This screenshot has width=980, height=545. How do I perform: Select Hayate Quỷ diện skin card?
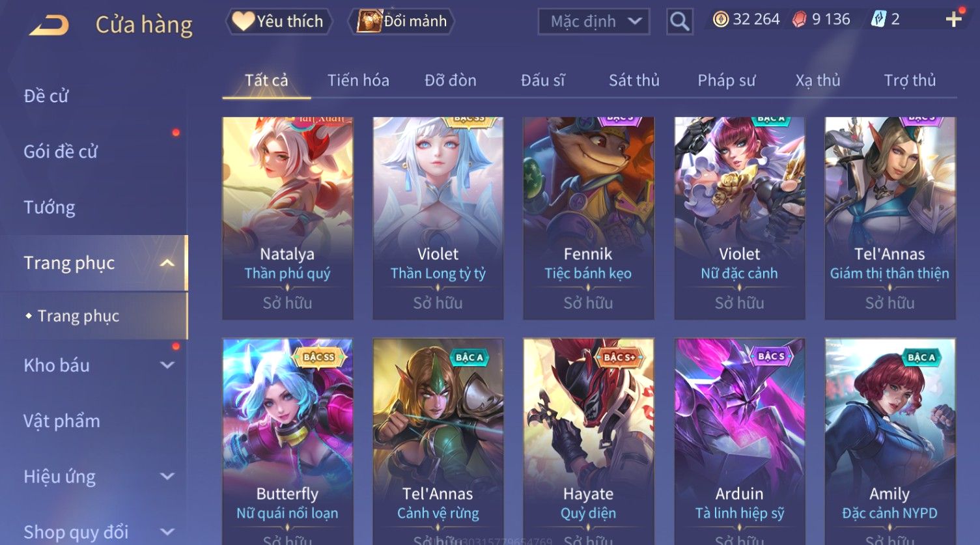coord(588,441)
